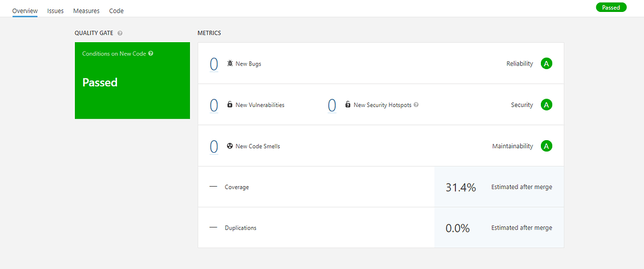Click the Conditions on New Code help icon
Viewport: 644px width, 269px height.
[x=151, y=53]
